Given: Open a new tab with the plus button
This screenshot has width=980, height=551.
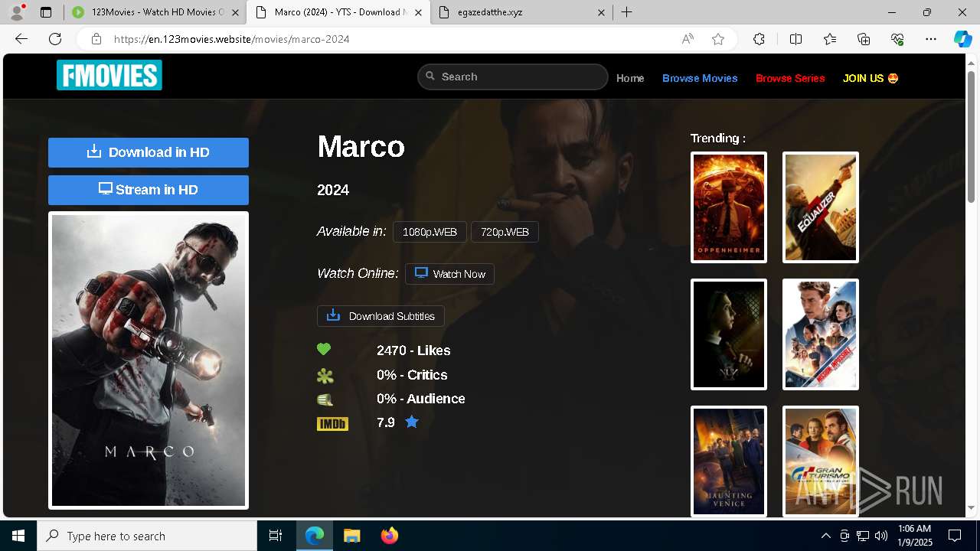Looking at the screenshot, I should (627, 12).
